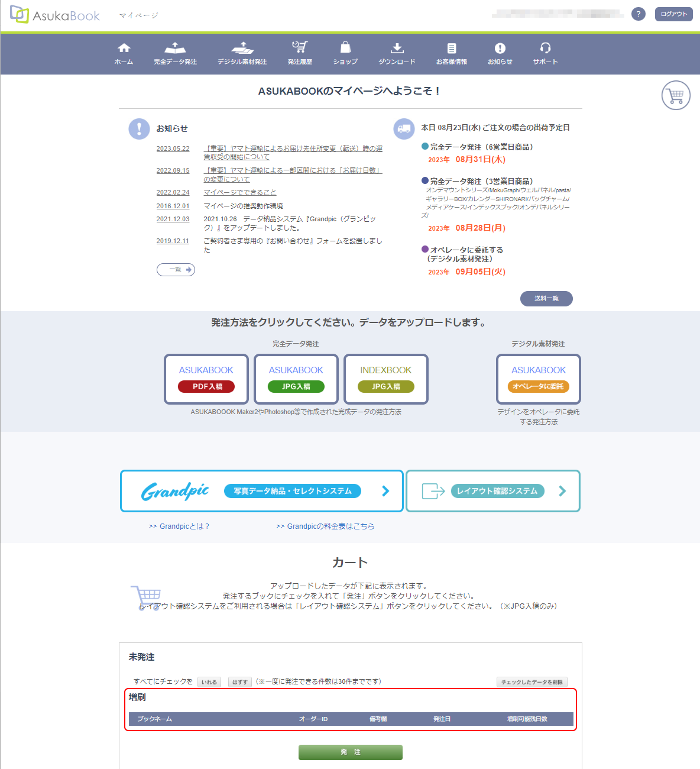Screen dimensions: 700x769
Task: Open the help question mark icon
Action: [x=638, y=14]
